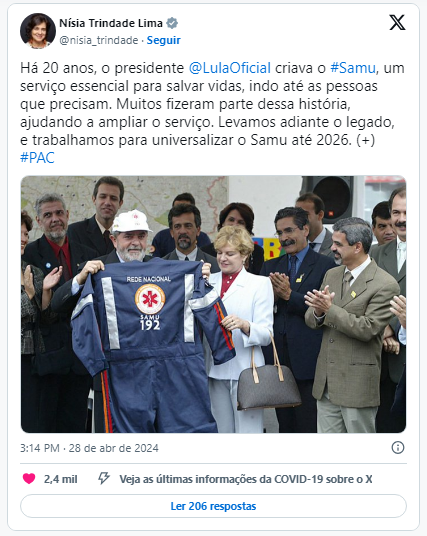Follow the account via Seguir

163,40
